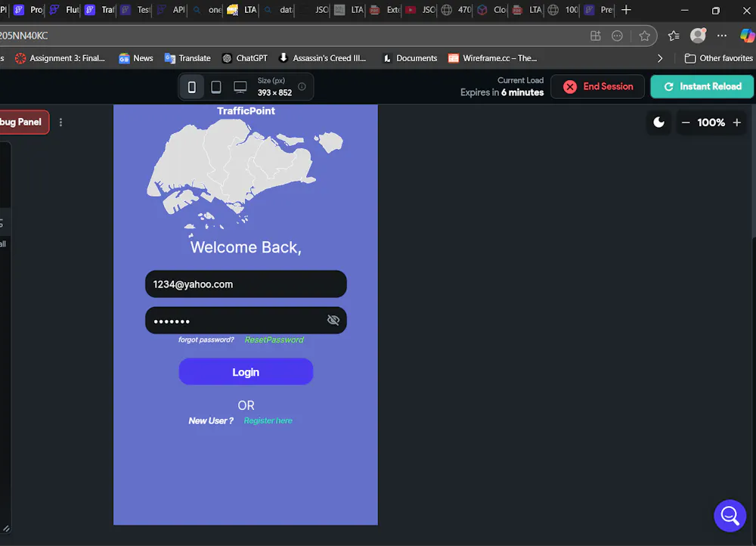
Task: Show more bookmarks with the chevron
Action: point(659,58)
